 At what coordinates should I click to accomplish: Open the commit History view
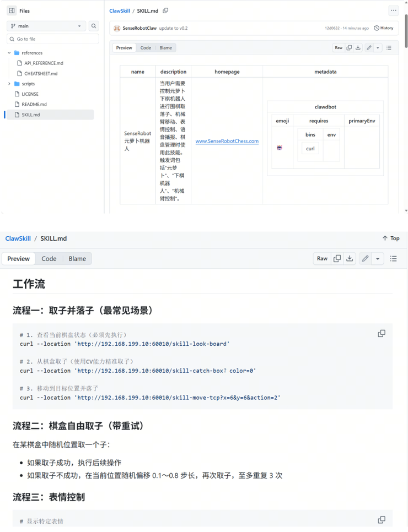[384, 28]
